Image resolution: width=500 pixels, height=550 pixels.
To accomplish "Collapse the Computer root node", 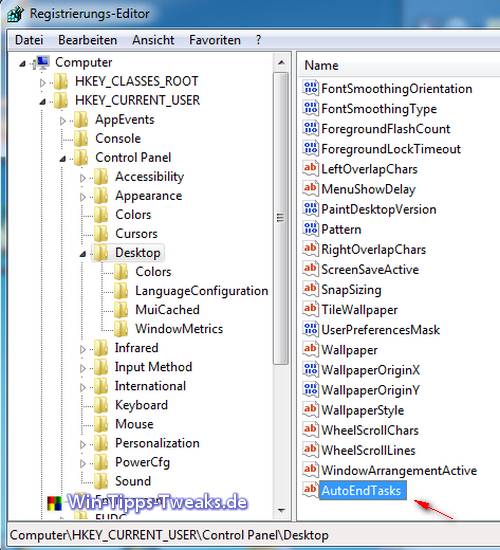I will click(23, 64).
